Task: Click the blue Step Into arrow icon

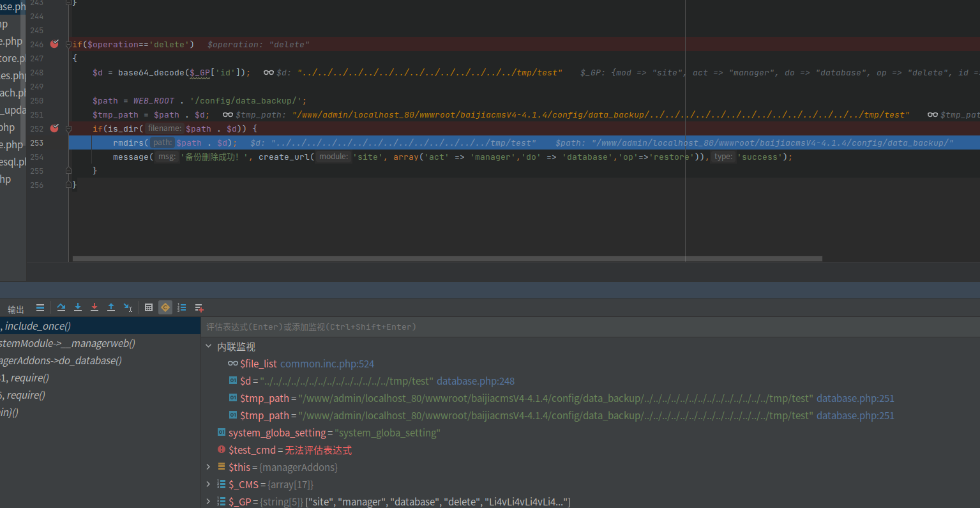Action: 78,307
